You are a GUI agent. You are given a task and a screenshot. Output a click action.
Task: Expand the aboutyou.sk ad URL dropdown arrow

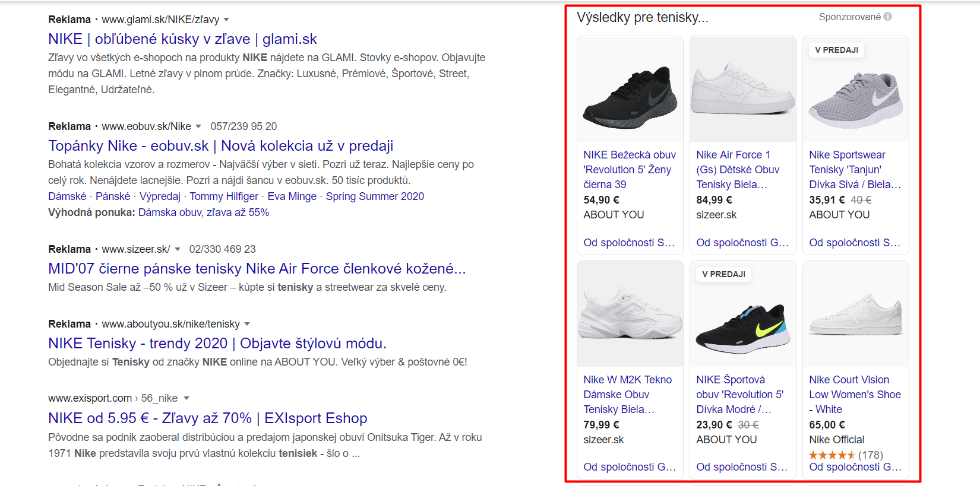tap(247, 324)
